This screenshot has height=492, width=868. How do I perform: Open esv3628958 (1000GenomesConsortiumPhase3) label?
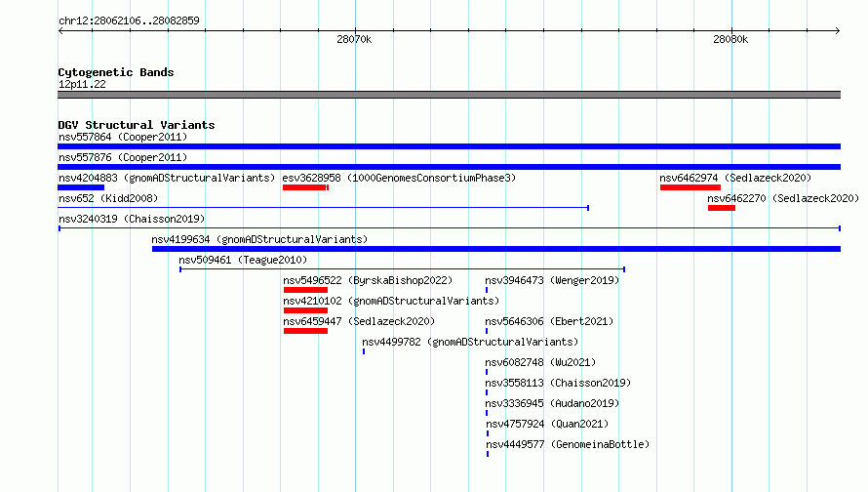pyautogui.click(x=399, y=178)
